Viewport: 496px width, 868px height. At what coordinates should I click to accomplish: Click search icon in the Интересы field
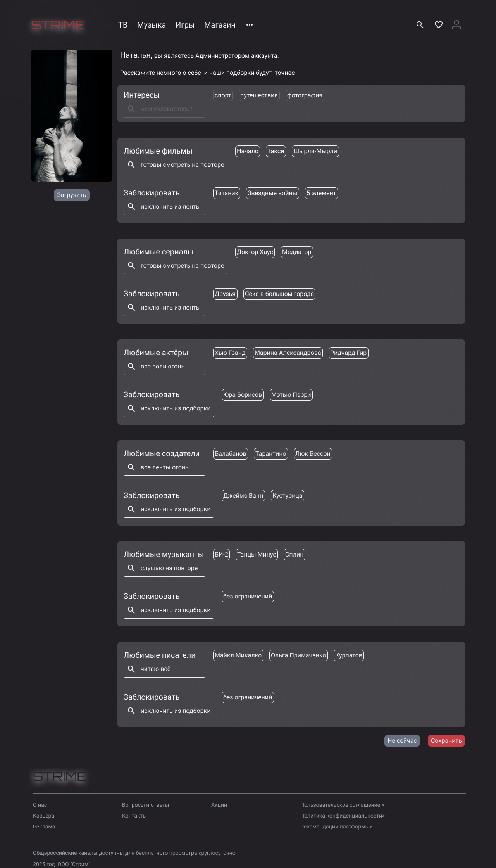131,109
